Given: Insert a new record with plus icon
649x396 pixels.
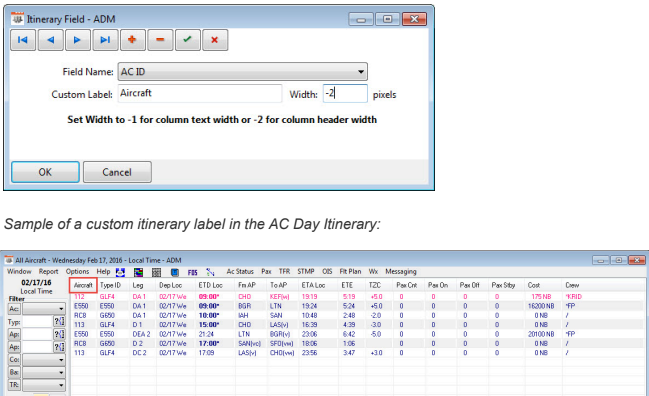Looking at the screenshot, I should point(132,40).
